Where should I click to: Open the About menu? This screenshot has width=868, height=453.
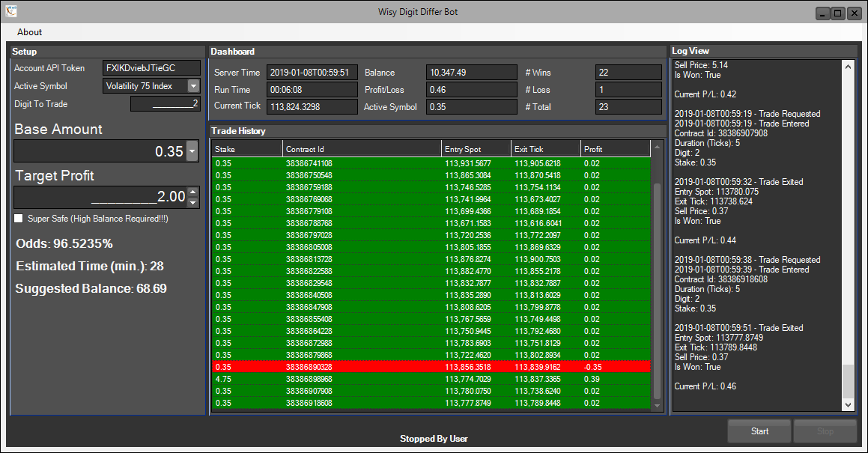coord(29,32)
